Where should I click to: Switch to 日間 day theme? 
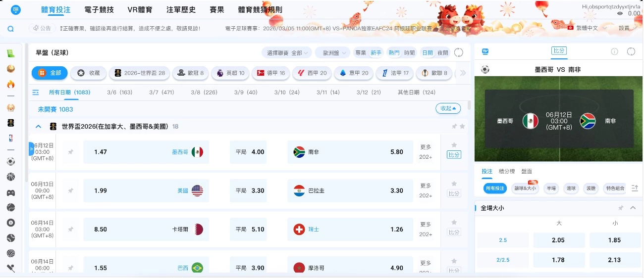point(427,53)
